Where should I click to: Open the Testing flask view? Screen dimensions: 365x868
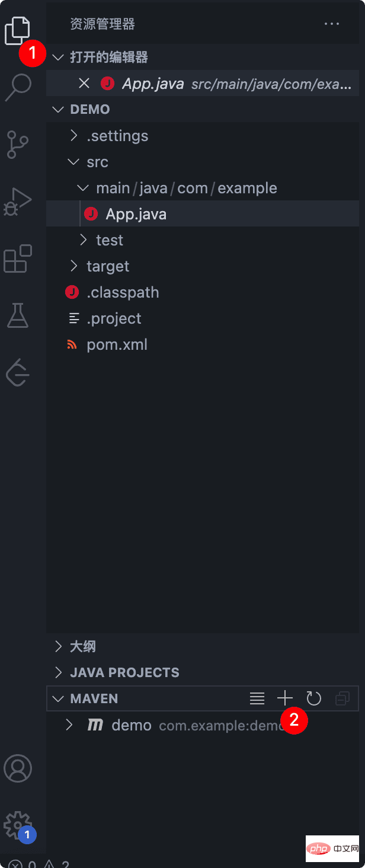point(18,315)
